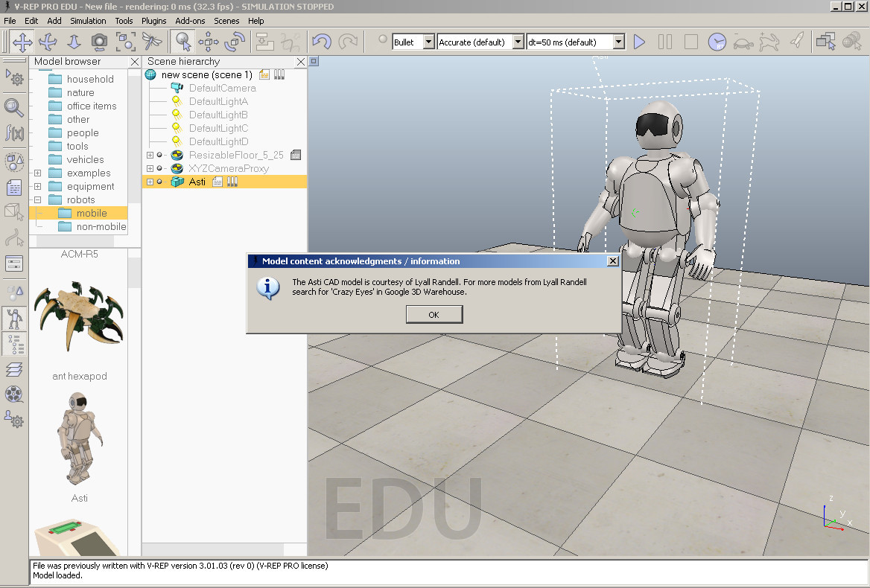
Task: Open calculation module f(x) icon
Action: point(14,133)
